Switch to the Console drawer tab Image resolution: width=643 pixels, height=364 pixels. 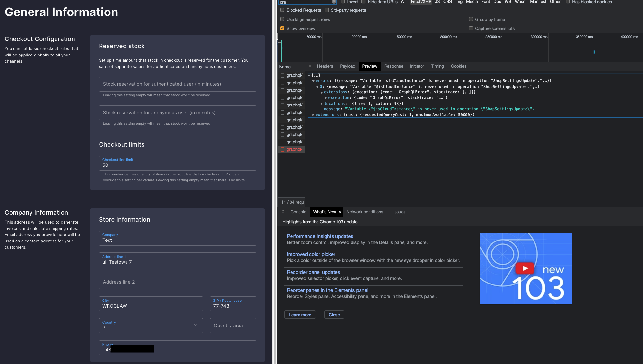tap(298, 212)
